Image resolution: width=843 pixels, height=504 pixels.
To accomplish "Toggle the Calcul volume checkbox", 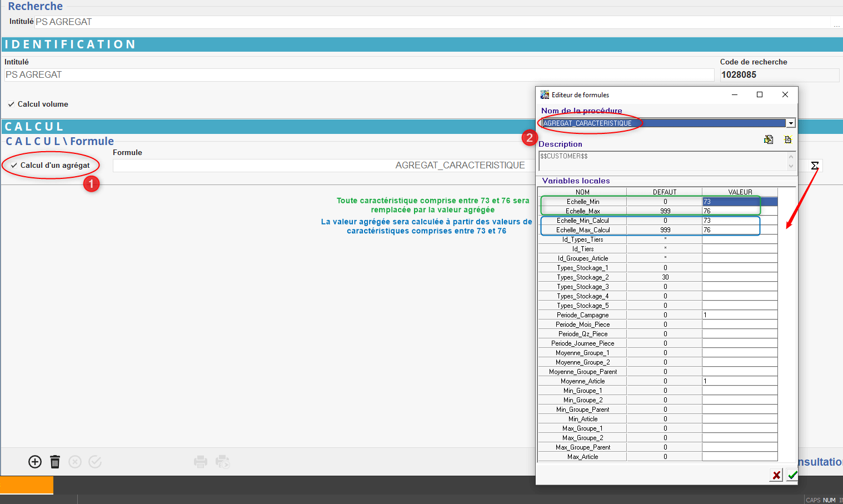I will (11, 104).
